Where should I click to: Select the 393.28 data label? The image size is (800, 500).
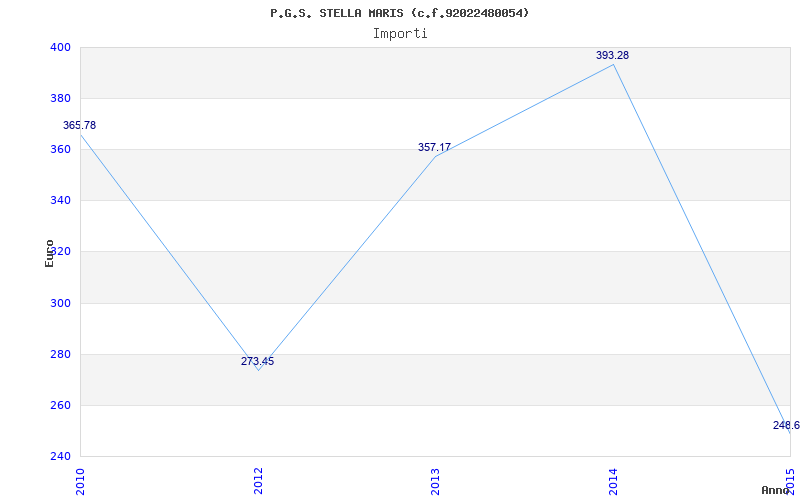pyautogui.click(x=613, y=56)
